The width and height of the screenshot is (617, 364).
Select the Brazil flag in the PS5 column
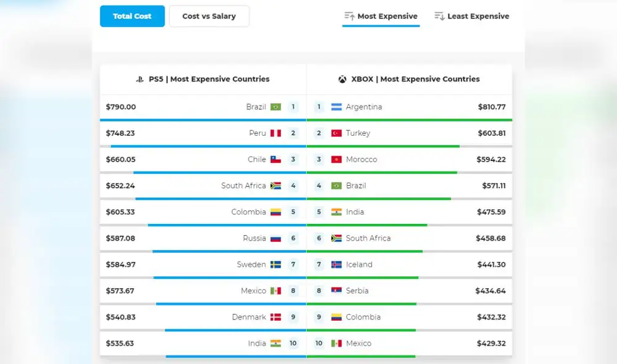click(276, 106)
